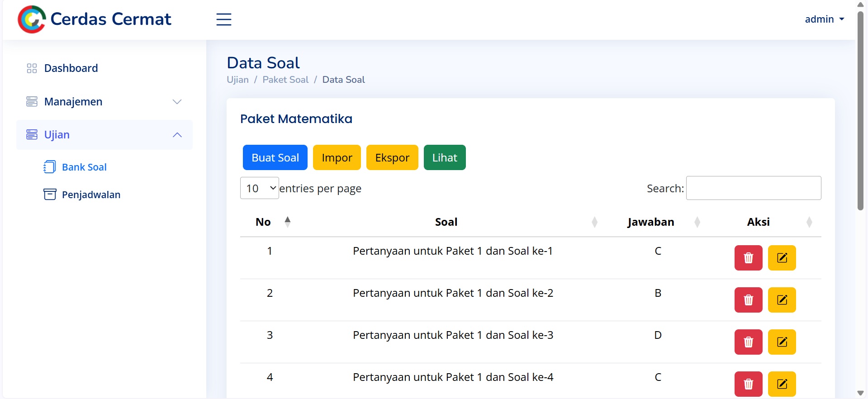Click the Impor button
This screenshot has width=868, height=399.
point(337,157)
